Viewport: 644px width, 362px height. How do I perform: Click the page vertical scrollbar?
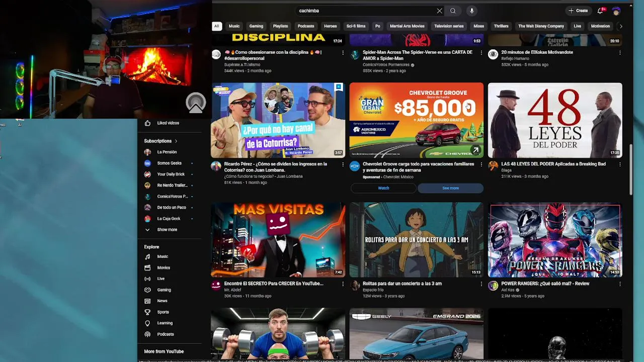(630, 171)
